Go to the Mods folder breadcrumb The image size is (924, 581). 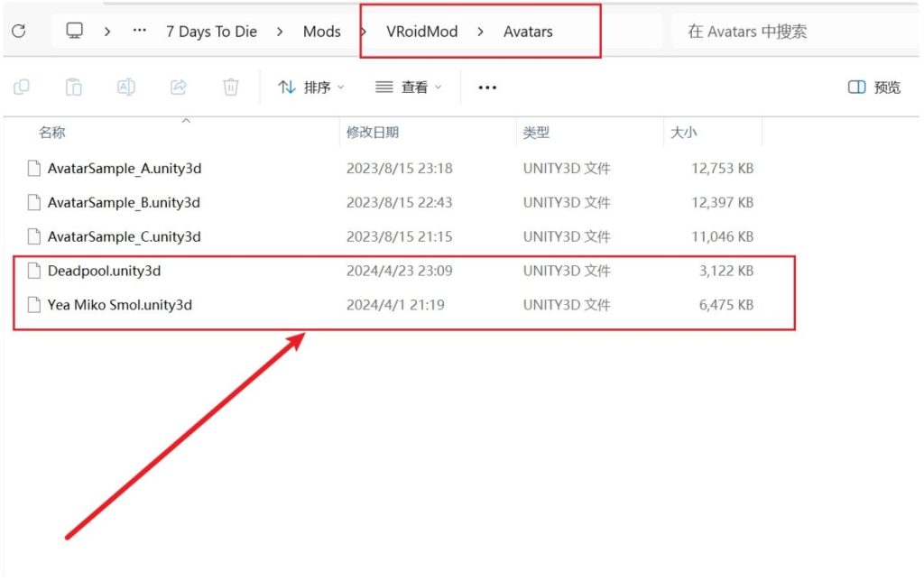pyautogui.click(x=322, y=32)
